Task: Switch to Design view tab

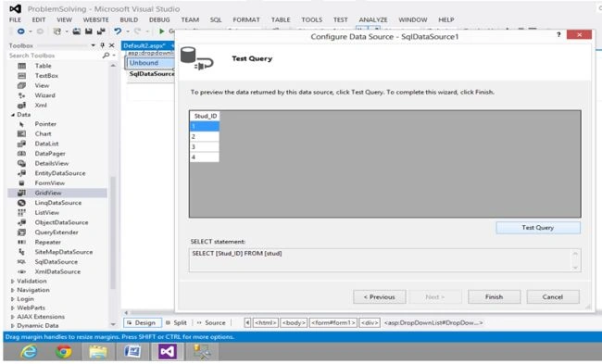Action: (x=142, y=323)
